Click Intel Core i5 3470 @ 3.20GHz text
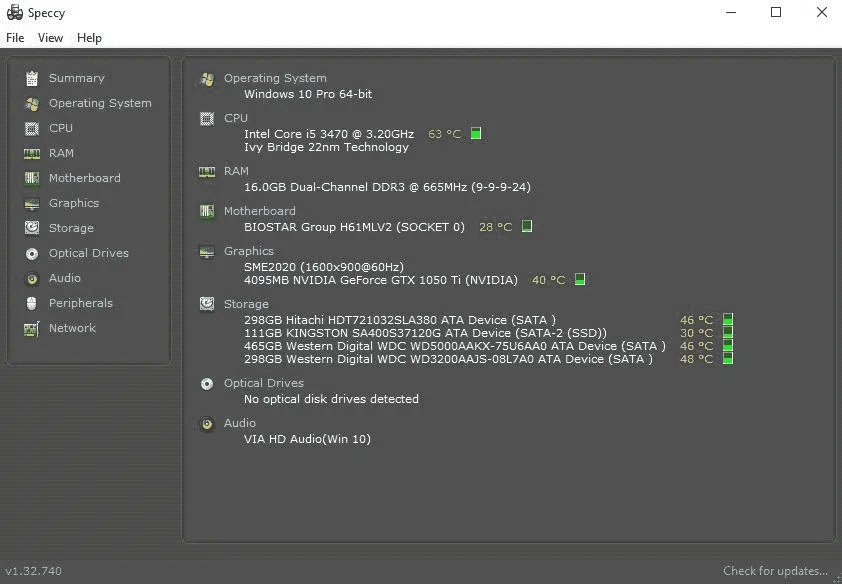 329,134
